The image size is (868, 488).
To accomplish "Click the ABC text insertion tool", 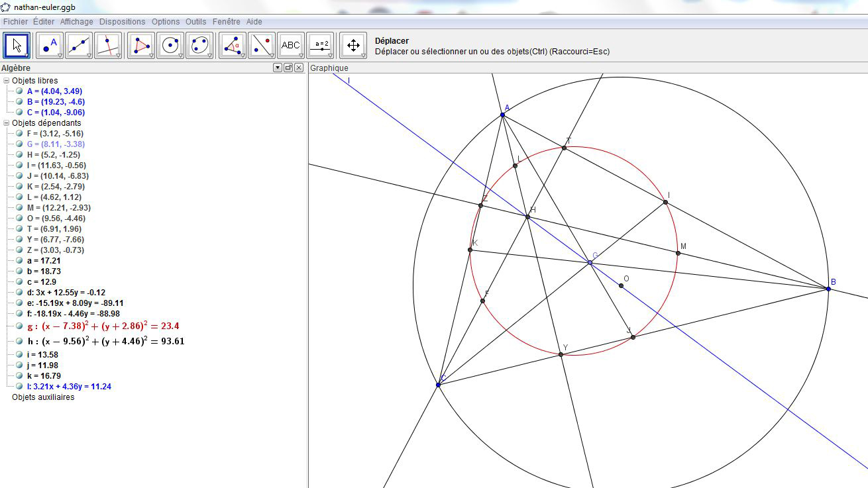I will pyautogui.click(x=290, y=45).
